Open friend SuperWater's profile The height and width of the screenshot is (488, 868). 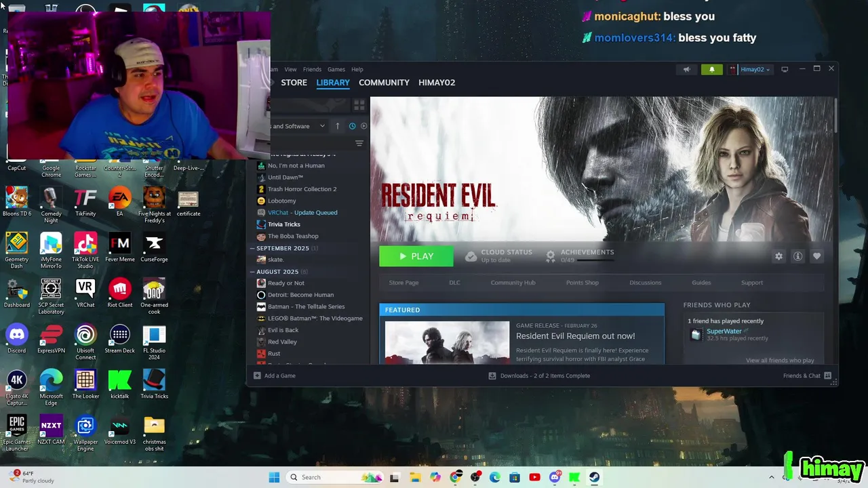(x=724, y=331)
